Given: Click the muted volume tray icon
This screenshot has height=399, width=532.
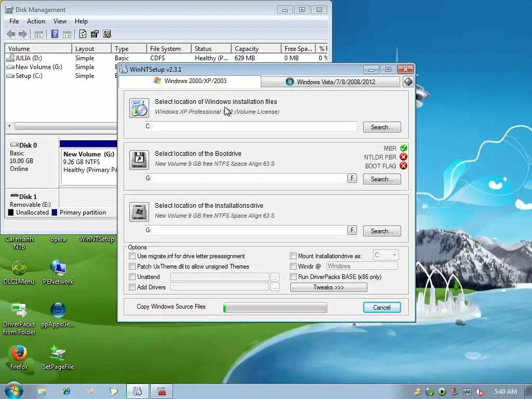Looking at the screenshot, I should (x=479, y=392).
